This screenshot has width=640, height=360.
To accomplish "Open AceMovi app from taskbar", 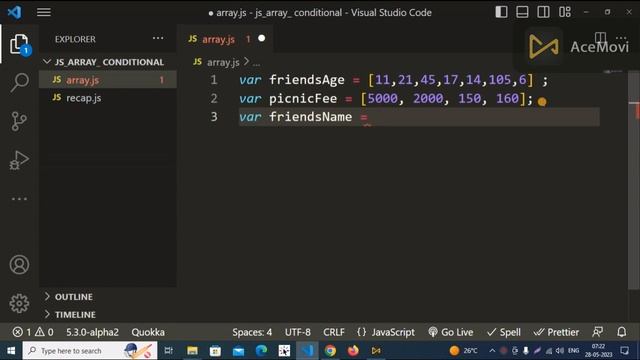I will [376, 351].
